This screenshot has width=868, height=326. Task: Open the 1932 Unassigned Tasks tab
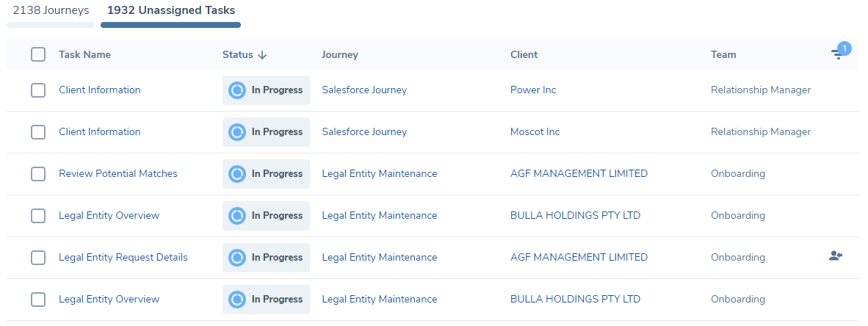171,11
